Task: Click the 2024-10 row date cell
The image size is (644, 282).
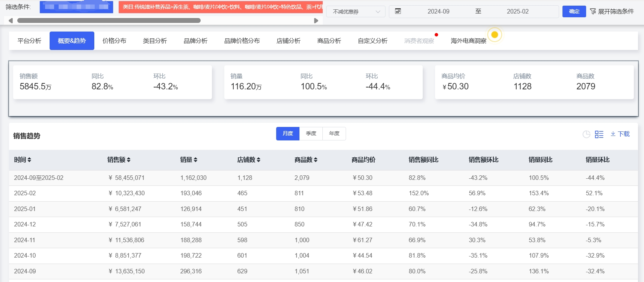Action: click(x=25, y=256)
